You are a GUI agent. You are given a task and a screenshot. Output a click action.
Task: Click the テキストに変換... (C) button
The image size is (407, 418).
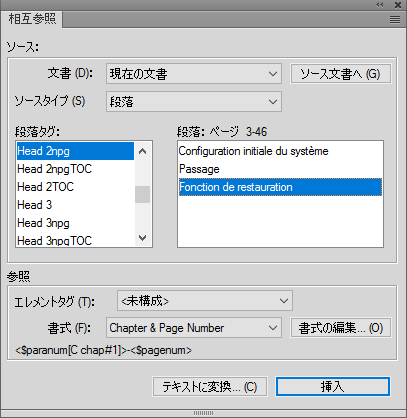click(210, 387)
